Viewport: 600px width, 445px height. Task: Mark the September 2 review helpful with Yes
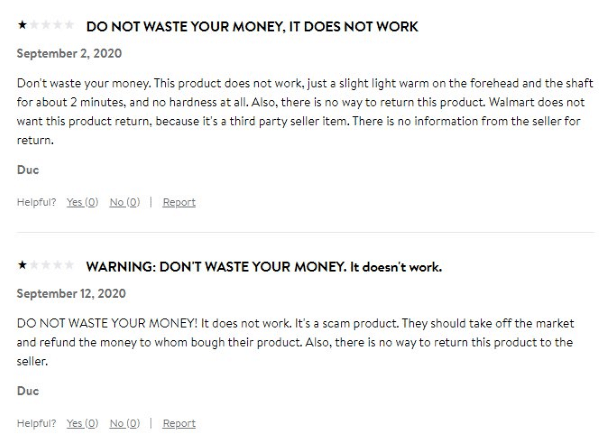[x=82, y=202]
